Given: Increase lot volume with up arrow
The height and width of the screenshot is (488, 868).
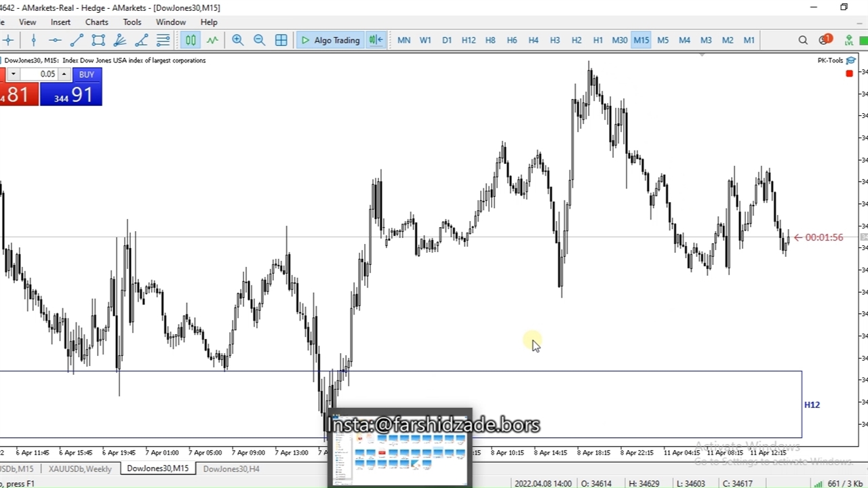Looking at the screenshot, I should tap(64, 74).
